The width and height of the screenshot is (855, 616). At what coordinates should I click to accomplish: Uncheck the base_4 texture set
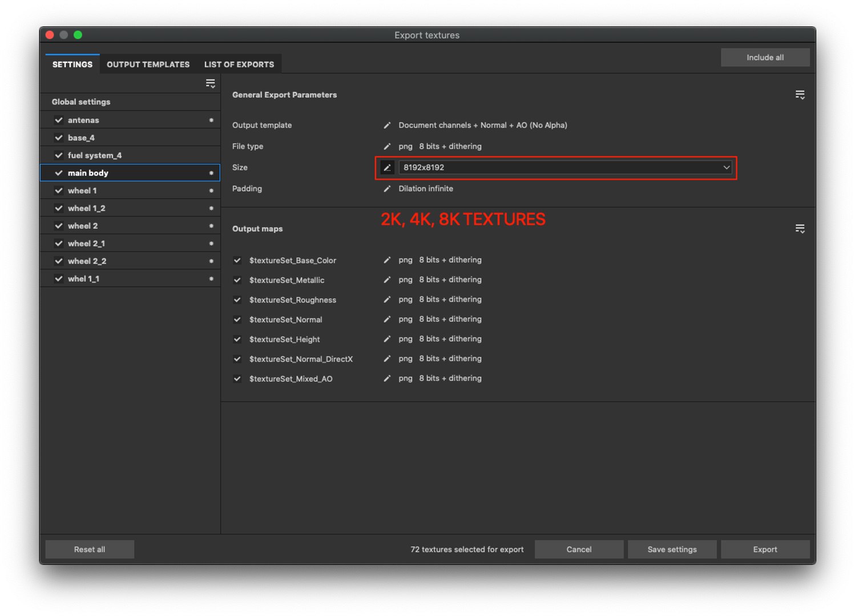point(59,138)
